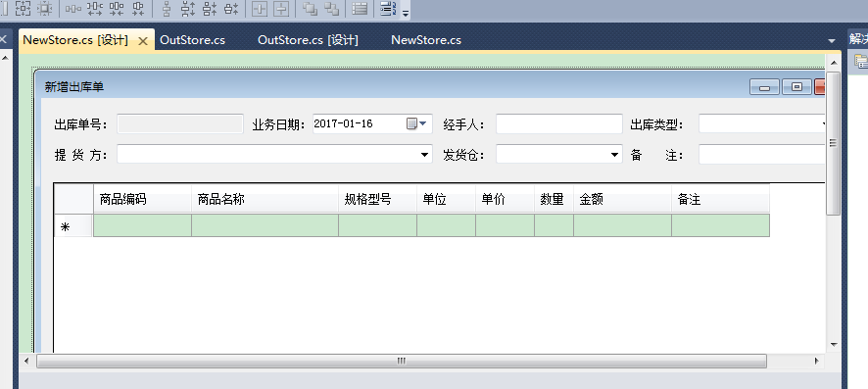Click the 规格型号 column header
This screenshot has height=389, width=868.
coord(377,199)
